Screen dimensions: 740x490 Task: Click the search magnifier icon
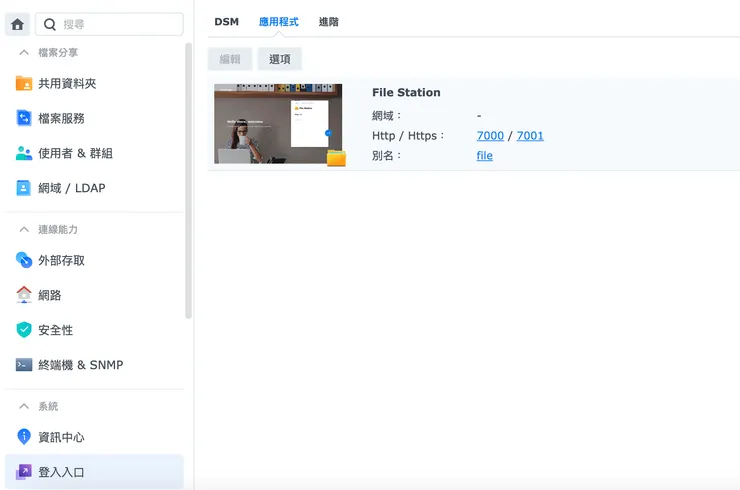point(50,24)
